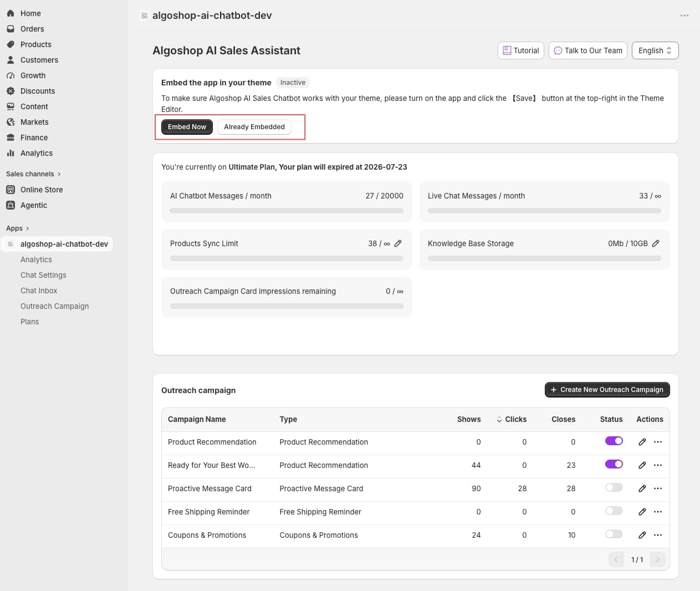Open Chat Settings submenu item
Screen dimensions: 700x591
pyautogui.click(x=43, y=275)
